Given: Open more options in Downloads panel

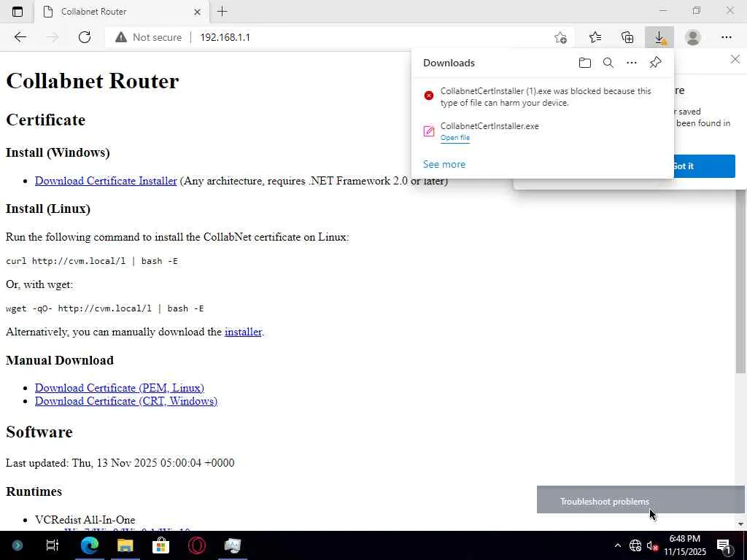Looking at the screenshot, I should coord(631,63).
